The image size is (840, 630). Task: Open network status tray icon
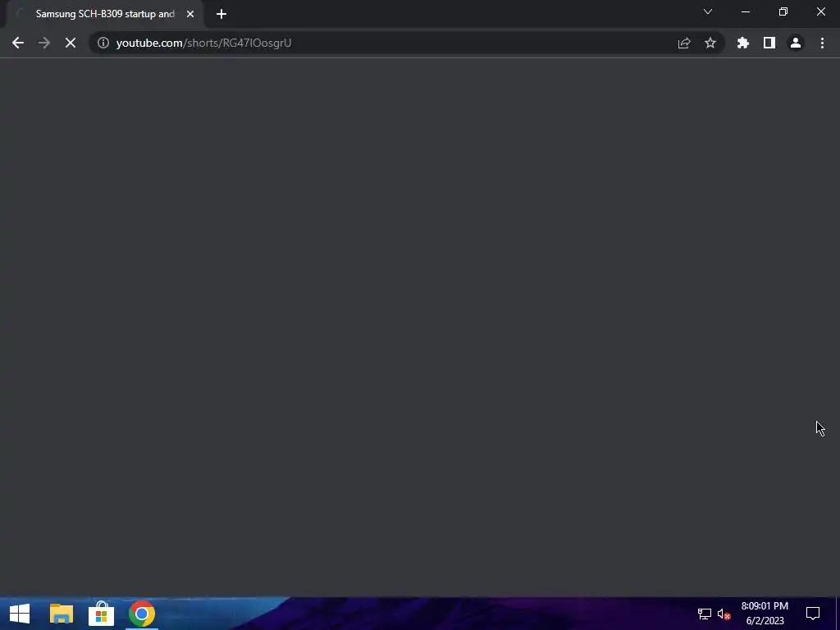[705, 614]
